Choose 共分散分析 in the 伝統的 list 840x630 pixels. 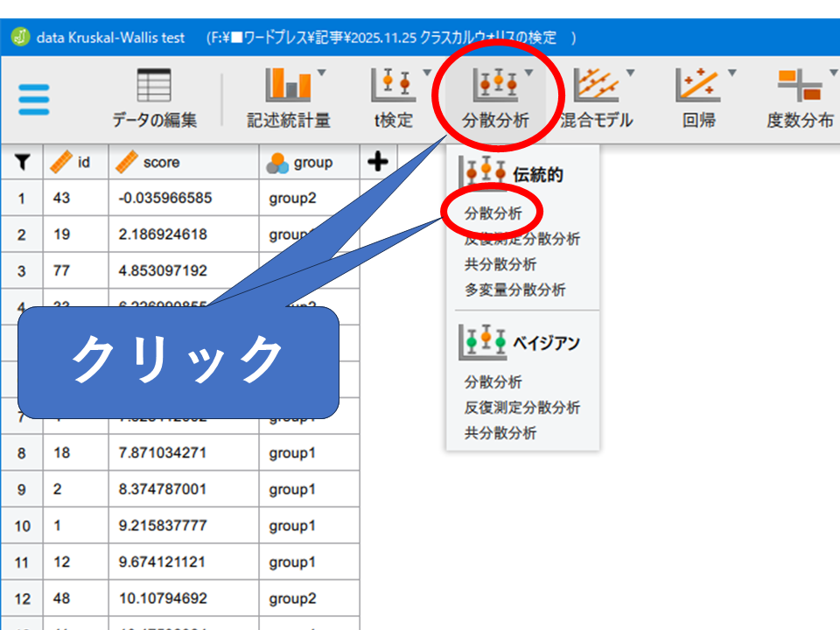click(500, 264)
